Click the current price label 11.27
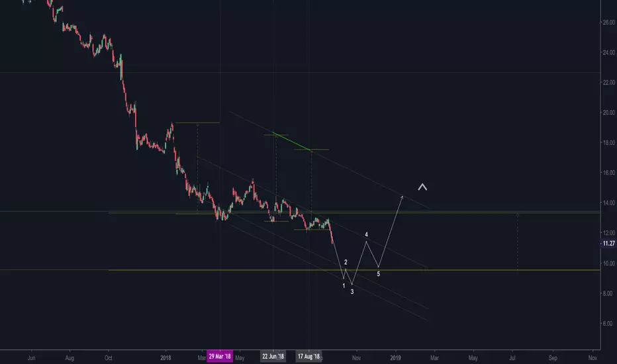The image size is (617, 364). click(x=608, y=244)
